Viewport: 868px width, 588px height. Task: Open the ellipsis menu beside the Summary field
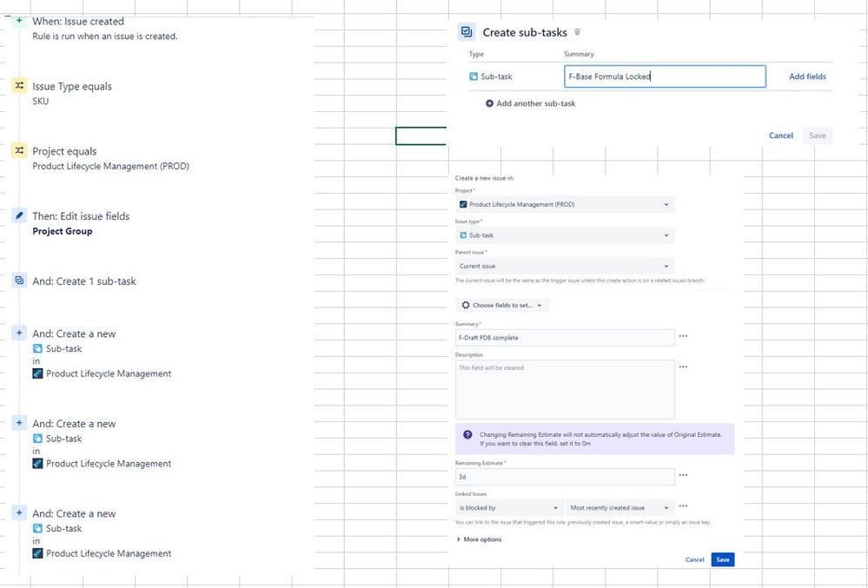click(683, 338)
